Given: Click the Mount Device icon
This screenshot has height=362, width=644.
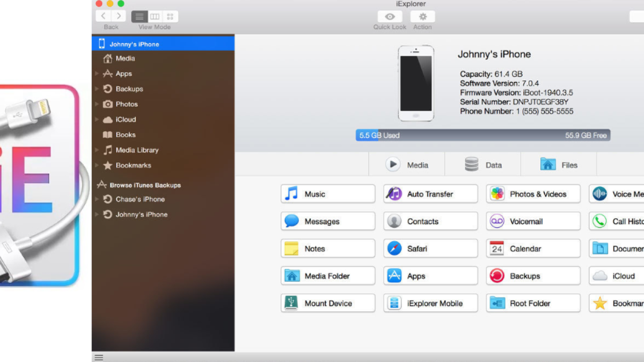Looking at the screenshot, I should click(291, 303).
